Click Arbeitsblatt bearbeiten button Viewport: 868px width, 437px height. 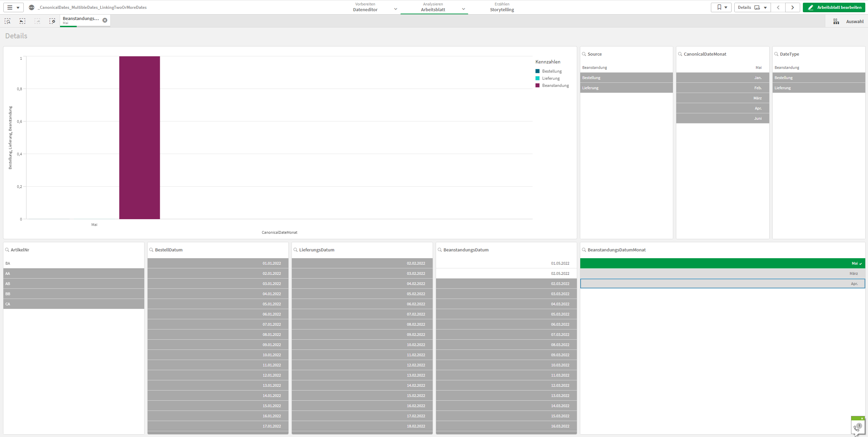coord(834,7)
